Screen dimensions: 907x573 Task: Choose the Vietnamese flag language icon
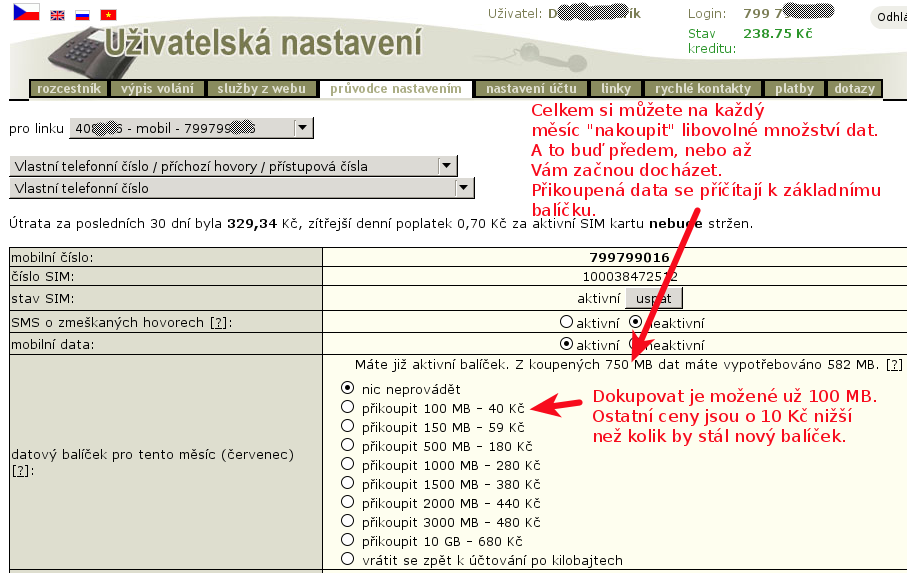coord(108,15)
